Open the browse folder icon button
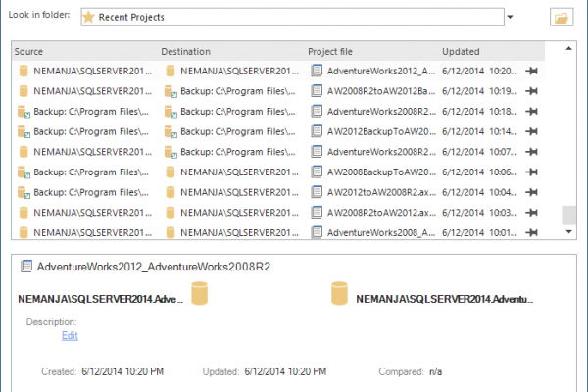Screen dimensions: 588x392 pos(562,17)
